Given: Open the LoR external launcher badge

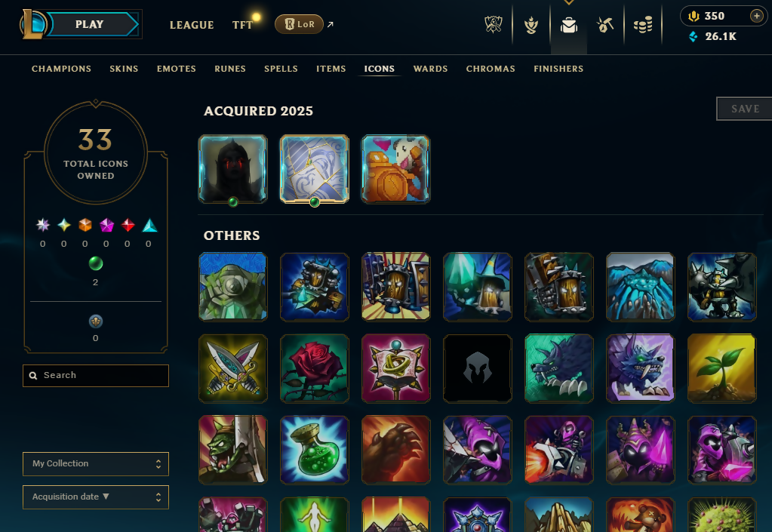Looking at the screenshot, I should point(299,24).
